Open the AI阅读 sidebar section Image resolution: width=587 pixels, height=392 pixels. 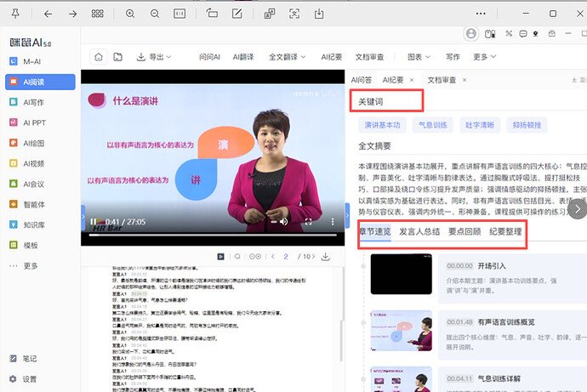point(39,82)
